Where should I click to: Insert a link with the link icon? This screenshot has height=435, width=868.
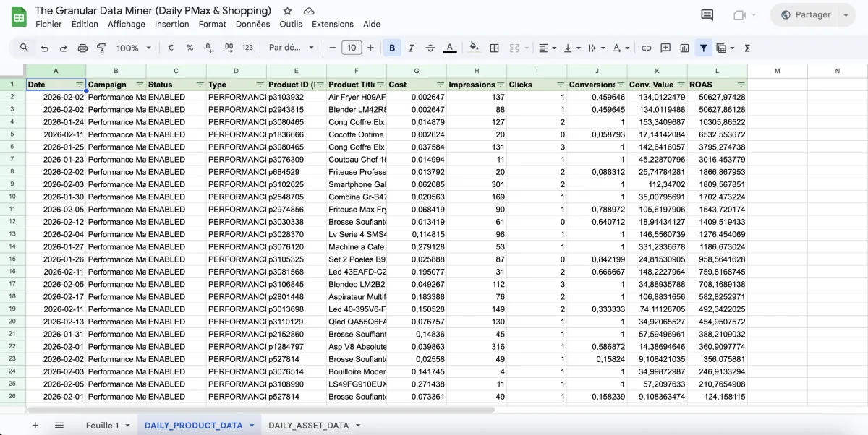647,48
